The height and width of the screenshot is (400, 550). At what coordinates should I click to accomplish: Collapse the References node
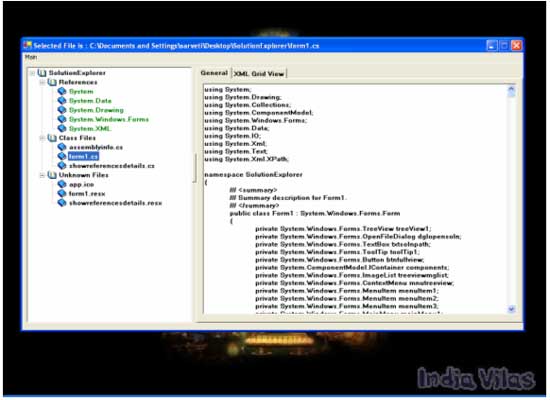click(x=42, y=82)
